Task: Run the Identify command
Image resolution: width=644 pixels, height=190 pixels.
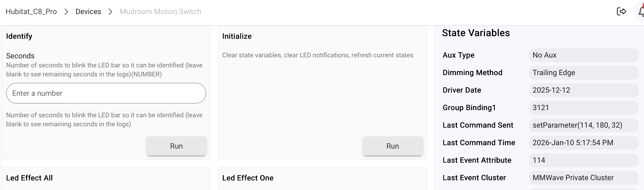Action: (x=176, y=146)
